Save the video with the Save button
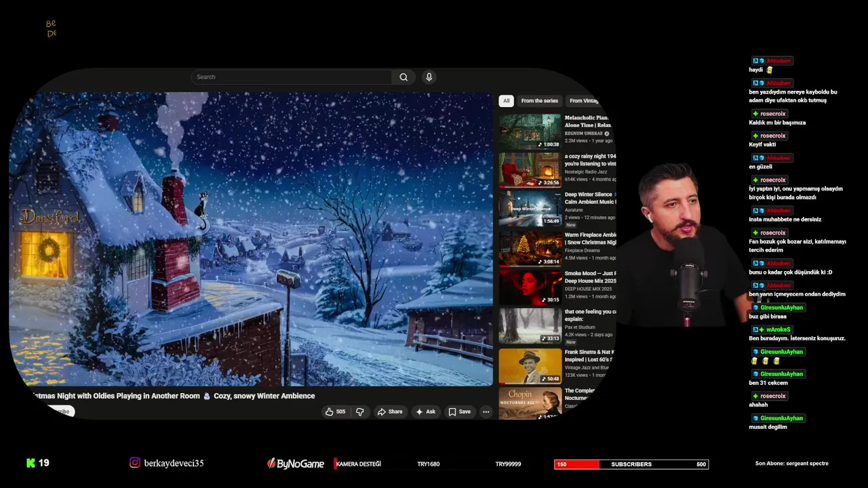Viewport: 868px width, 488px height. (x=459, y=411)
